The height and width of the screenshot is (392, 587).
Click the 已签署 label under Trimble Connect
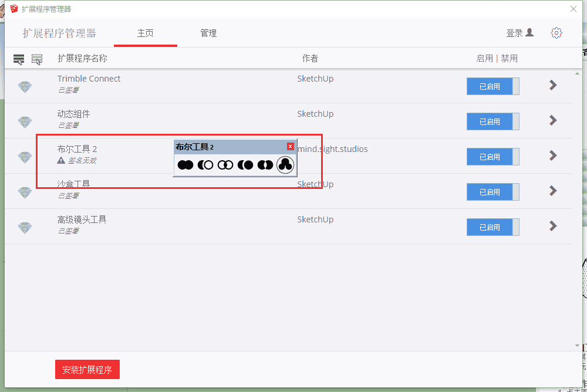pyautogui.click(x=69, y=90)
